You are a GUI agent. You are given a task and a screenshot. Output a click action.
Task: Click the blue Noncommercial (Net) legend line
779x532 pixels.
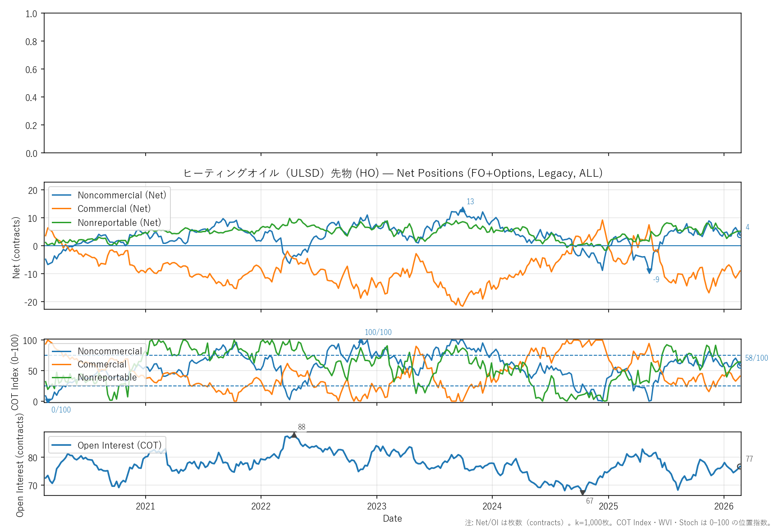(x=62, y=195)
